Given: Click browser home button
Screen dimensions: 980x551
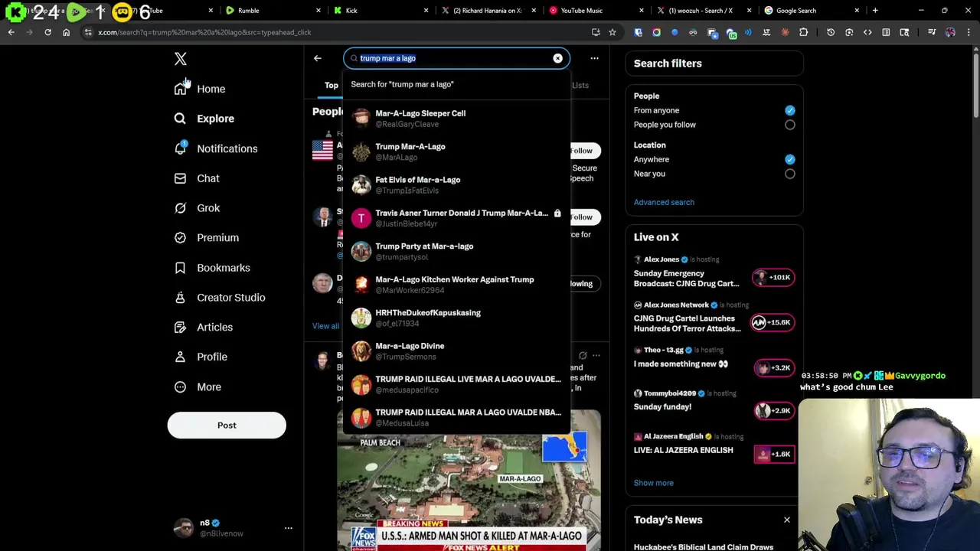Looking at the screenshot, I should (x=66, y=32).
